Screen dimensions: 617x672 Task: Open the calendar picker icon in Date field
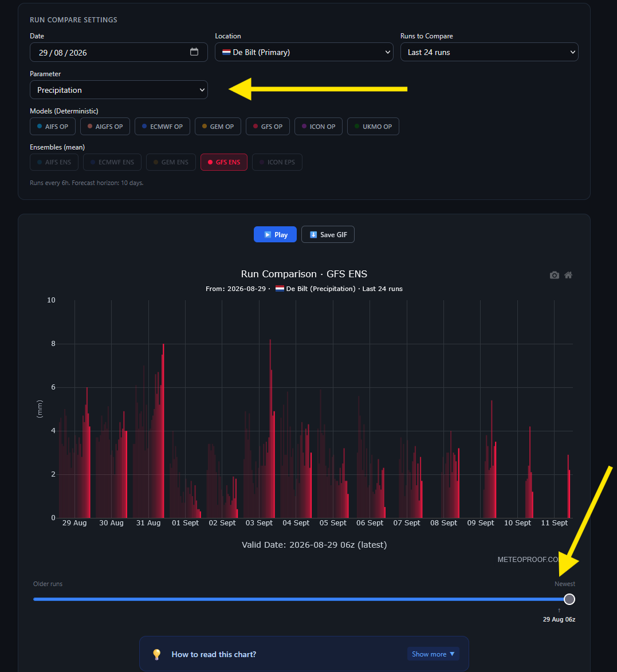(x=194, y=52)
